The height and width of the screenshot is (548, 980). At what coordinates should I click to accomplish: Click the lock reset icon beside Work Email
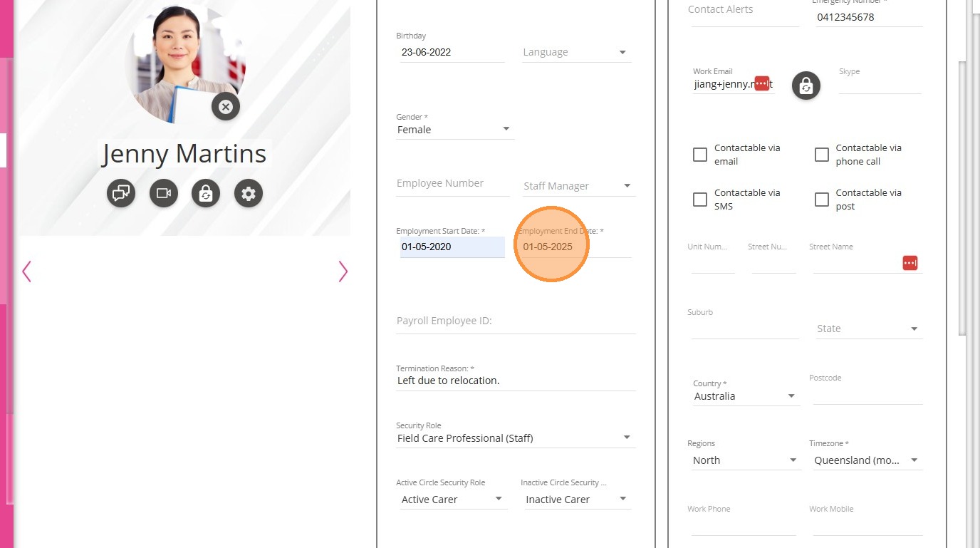click(x=806, y=86)
